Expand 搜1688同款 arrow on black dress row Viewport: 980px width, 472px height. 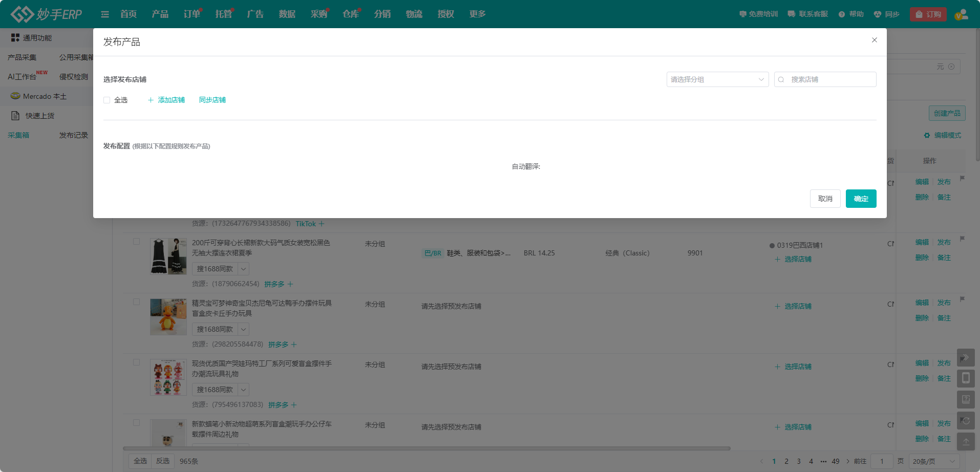244,269
